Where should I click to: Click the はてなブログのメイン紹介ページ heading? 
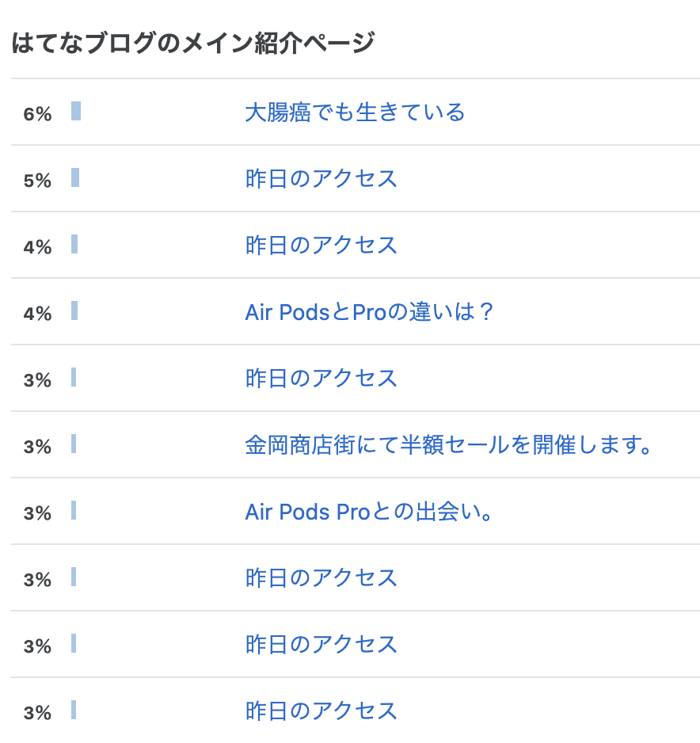[x=193, y=43]
